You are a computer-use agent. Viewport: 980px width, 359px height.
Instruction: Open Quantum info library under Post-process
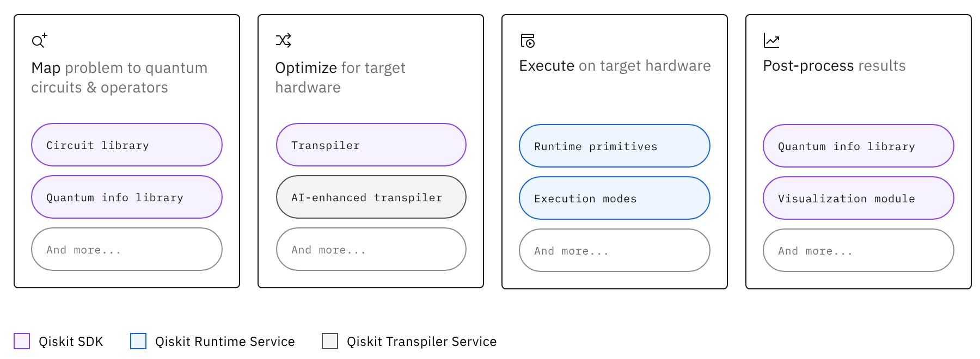coord(859,146)
